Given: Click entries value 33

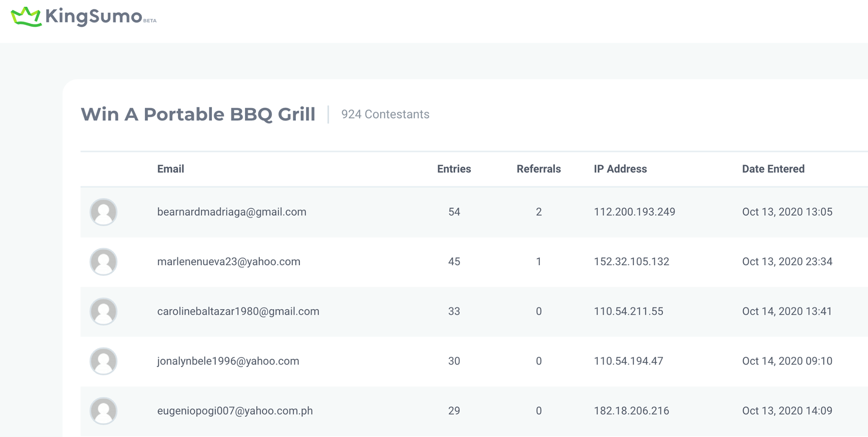Looking at the screenshot, I should (x=454, y=311).
